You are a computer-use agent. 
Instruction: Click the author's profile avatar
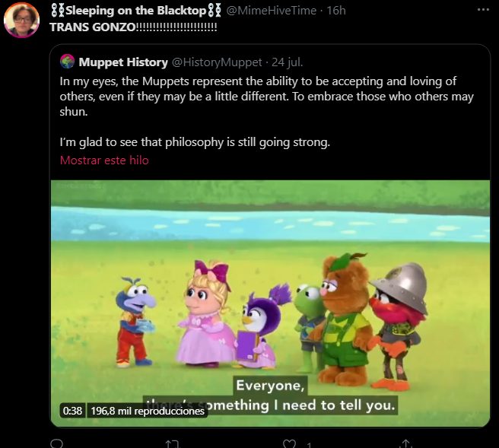(x=21, y=21)
